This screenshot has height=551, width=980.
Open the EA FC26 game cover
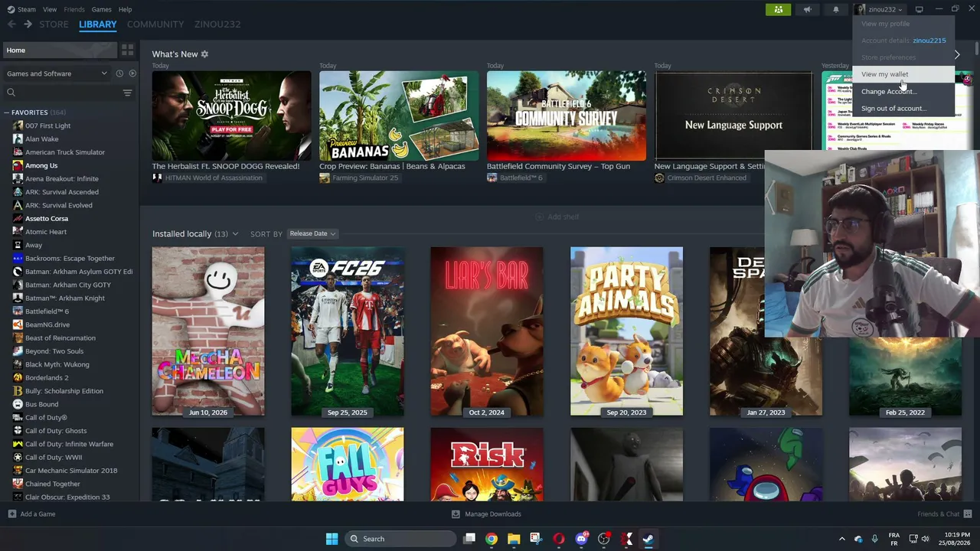tap(348, 331)
